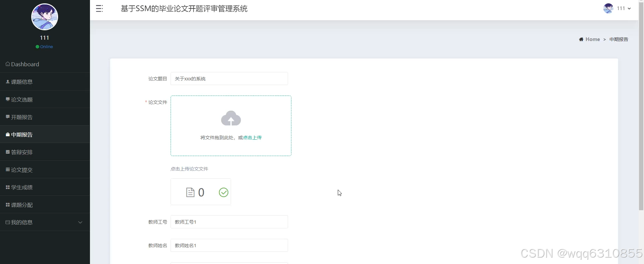The width and height of the screenshot is (644, 264).
Task: Click the 中期报告 breadcrumb text
Action: [619, 39]
